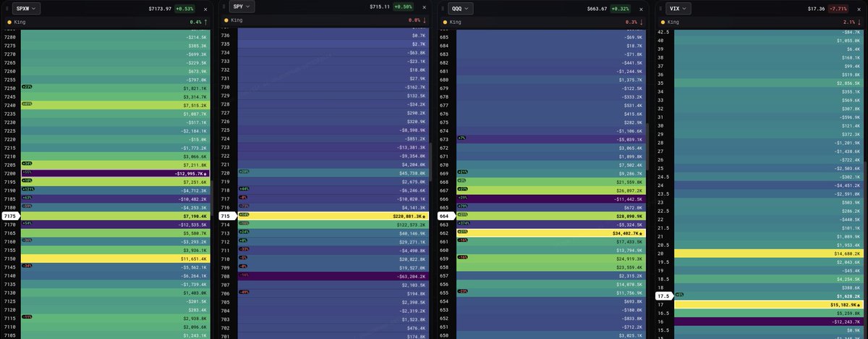Open the SPXW ticker dropdown
The width and height of the screenshot is (868, 339).
26,8
